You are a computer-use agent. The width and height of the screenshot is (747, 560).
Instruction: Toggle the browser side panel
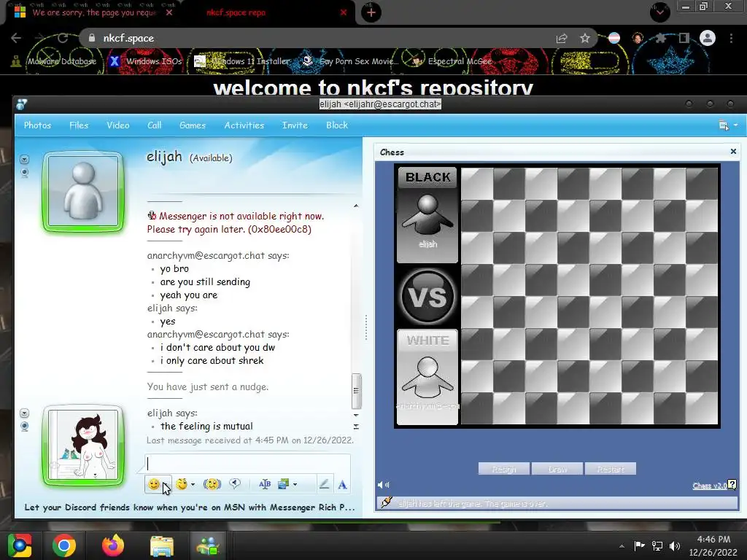click(684, 38)
